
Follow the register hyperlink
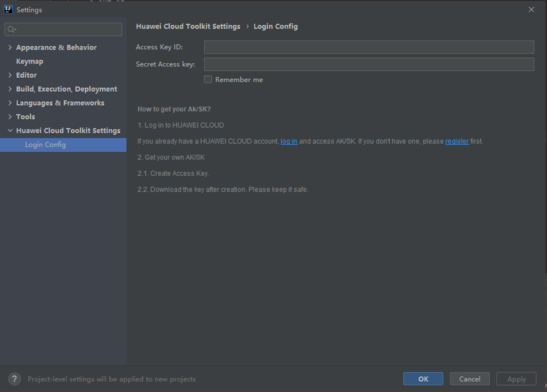[x=457, y=142]
